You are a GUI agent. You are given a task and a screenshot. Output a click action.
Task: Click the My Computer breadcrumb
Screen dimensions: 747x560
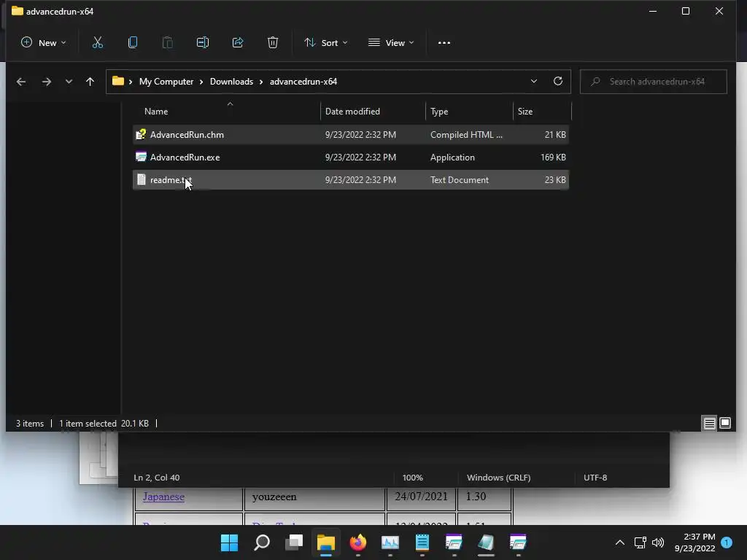[x=166, y=82]
